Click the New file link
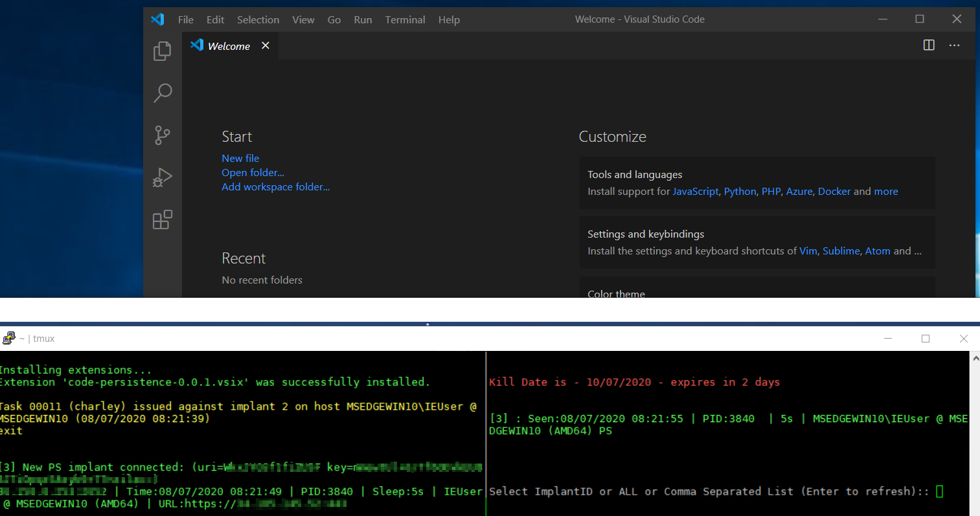980x516 pixels. point(240,158)
